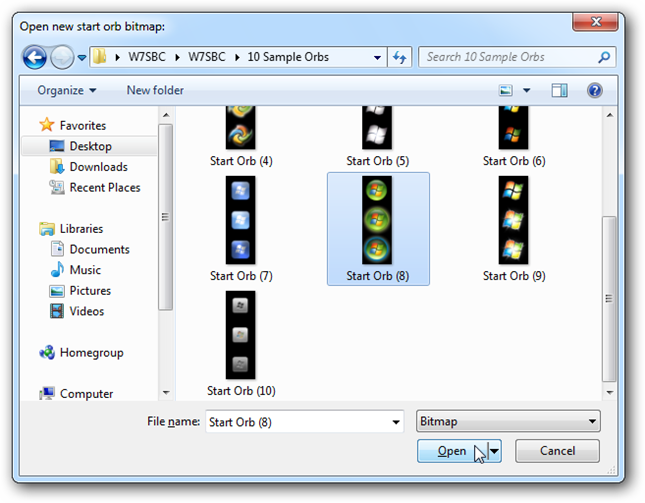Viewport: 645px width, 503px height.
Task: Click the Desktop monitor icon
Action: click(x=56, y=146)
